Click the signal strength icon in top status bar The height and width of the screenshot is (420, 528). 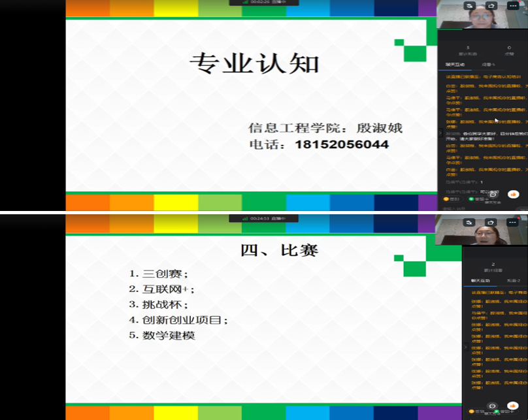point(246,2)
